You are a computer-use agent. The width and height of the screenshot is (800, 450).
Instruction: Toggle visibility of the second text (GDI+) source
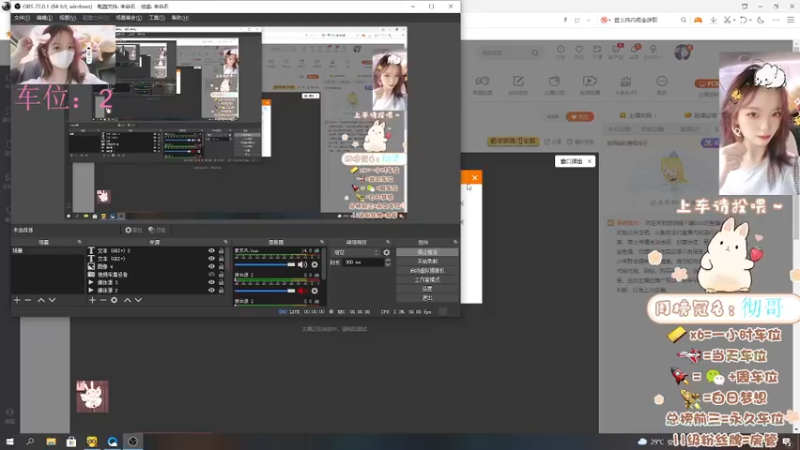tap(211, 259)
